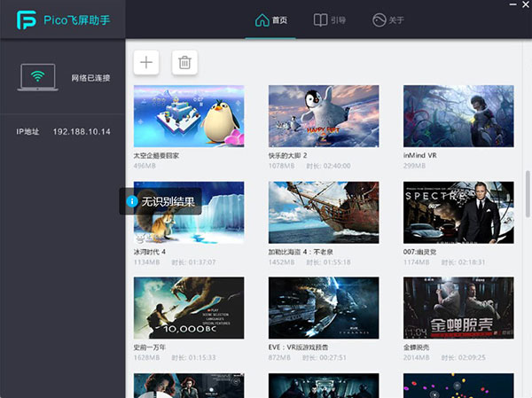Click the 299MB file size
532x398 pixels.
coord(414,166)
